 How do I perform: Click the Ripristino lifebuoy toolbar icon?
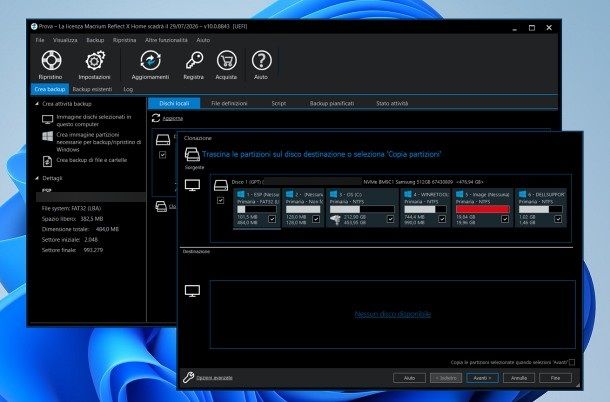[x=51, y=61]
